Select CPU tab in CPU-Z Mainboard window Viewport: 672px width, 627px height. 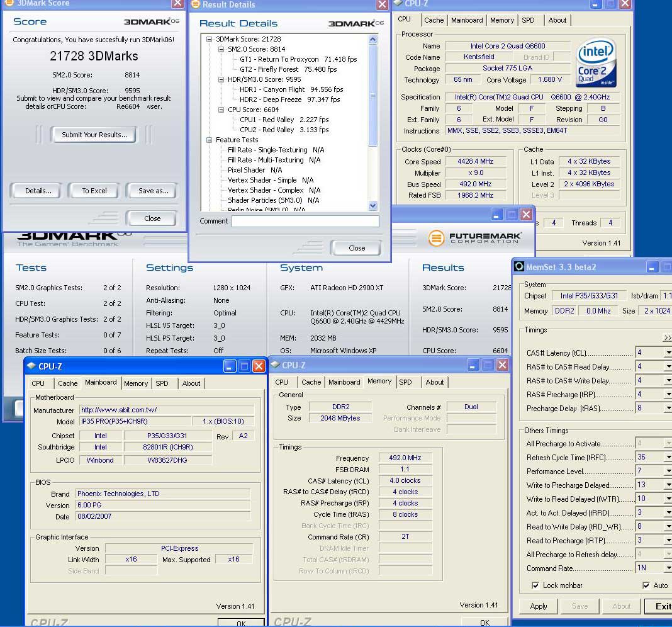click(x=38, y=383)
